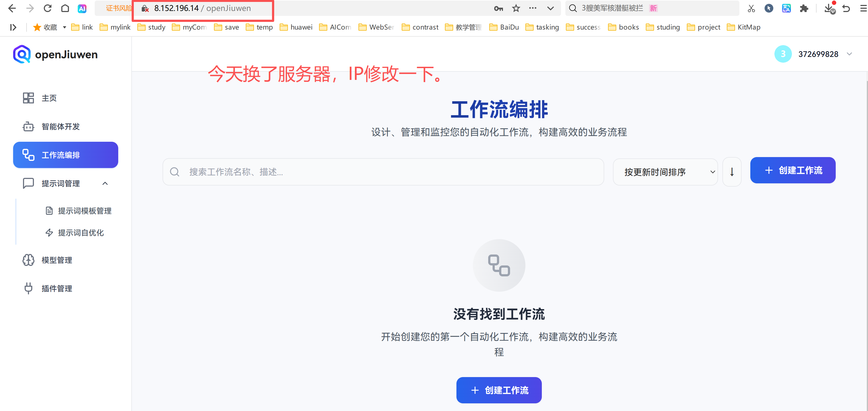Viewport: 868px width, 411px height.
Task: Open the browser extensions puzzle icon
Action: coord(804,8)
